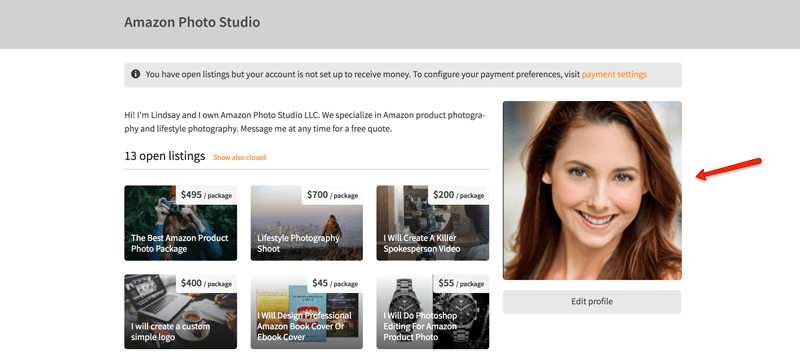Click the Amazon Photo Studio header title
The width and height of the screenshot is (800, 361).
192,22
